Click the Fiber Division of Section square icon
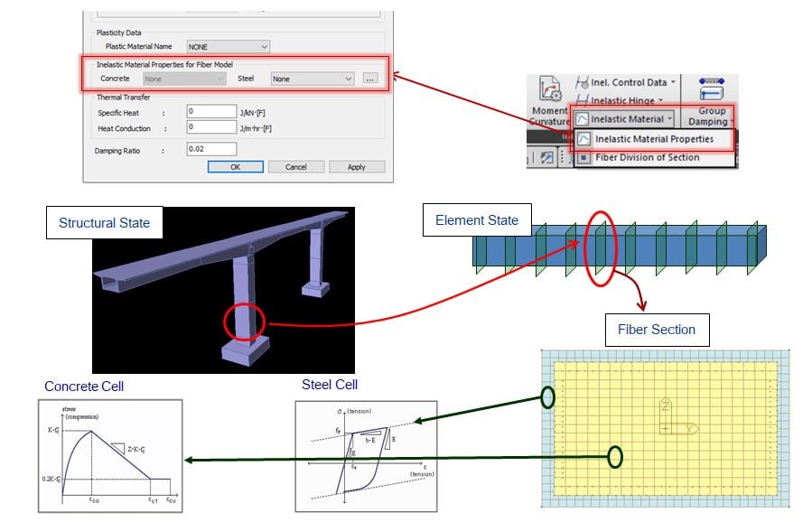 [x=583, y=157]
